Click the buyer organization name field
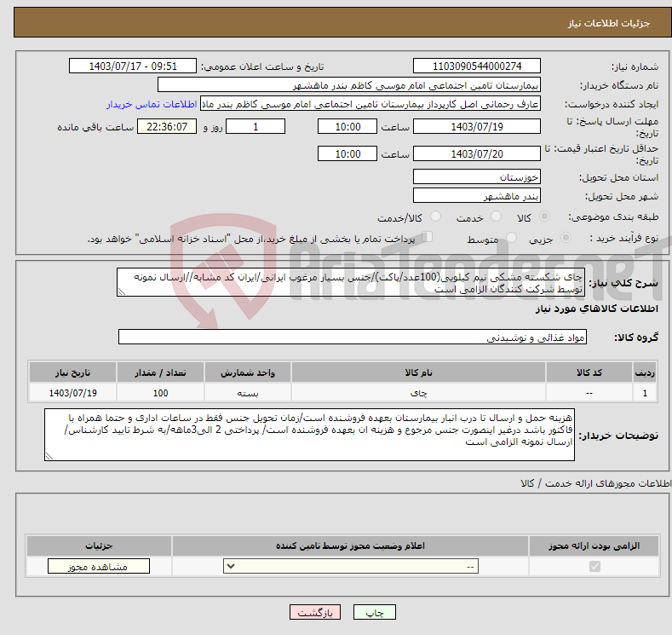This screenshot has height=635, width=672. coord(349,85)
